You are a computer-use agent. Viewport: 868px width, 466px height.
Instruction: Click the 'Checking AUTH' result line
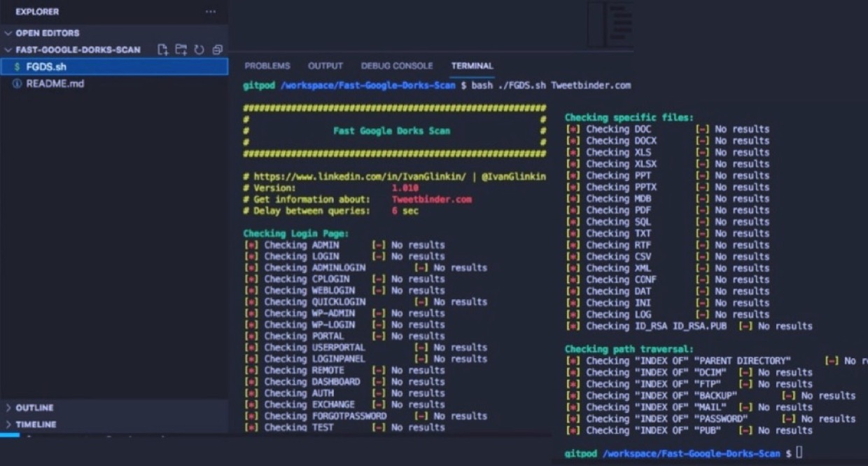tap(344, 393)
